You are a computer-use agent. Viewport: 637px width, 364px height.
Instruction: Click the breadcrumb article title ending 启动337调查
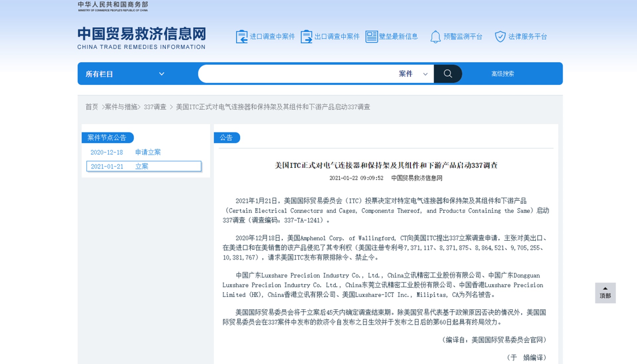click(273, 107)
